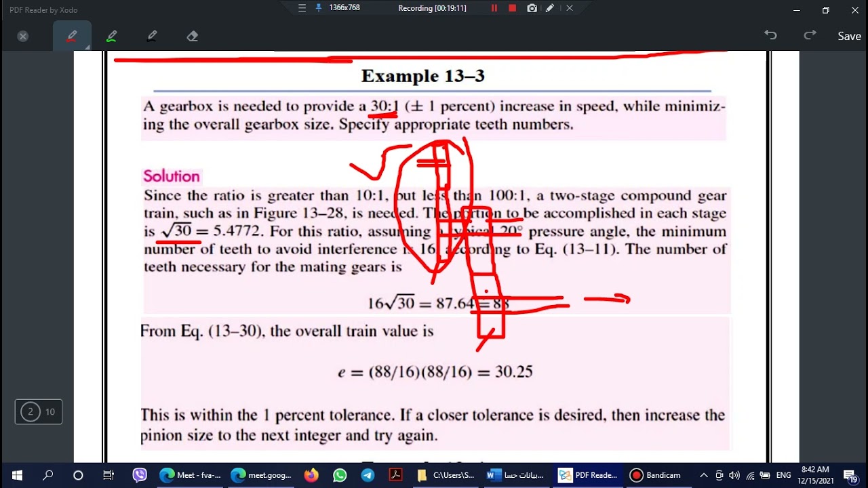Click the 1366x768 recording size label

click(x=344, y=8)
